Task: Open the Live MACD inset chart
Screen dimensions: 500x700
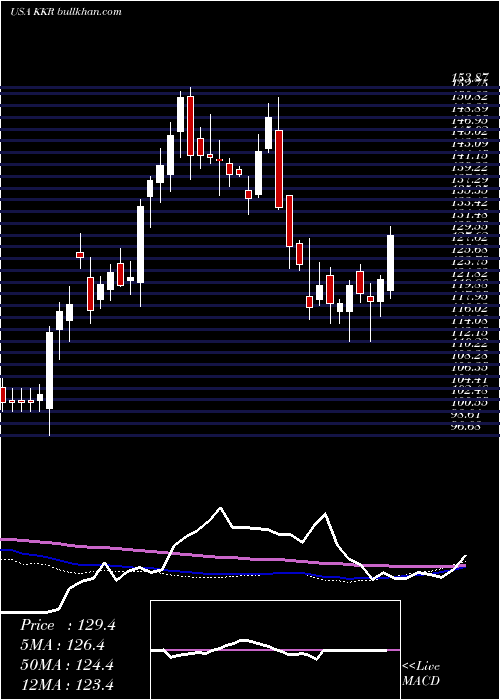Action: pos(275,650)
